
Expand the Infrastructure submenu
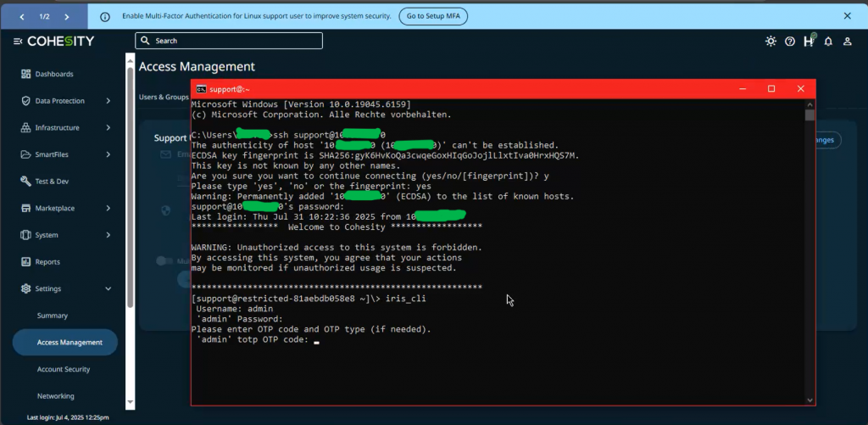click(x=108, y=128)
